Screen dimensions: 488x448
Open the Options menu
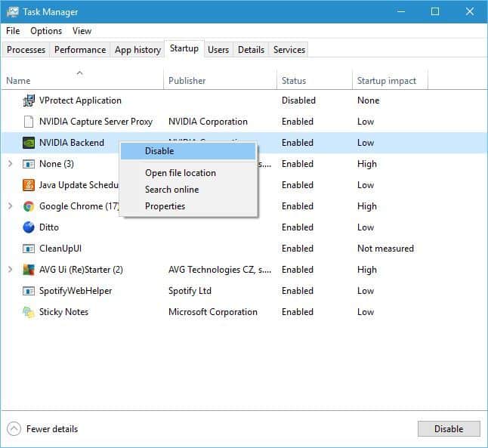coord(46,31)
